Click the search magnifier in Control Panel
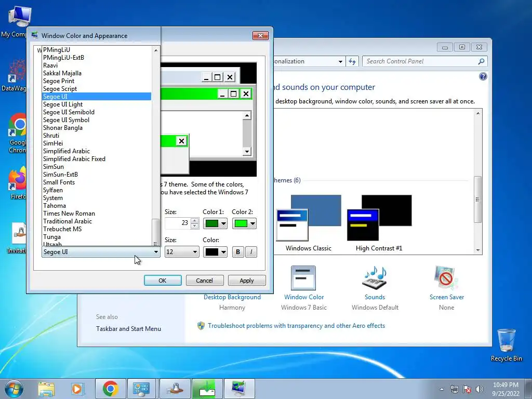 coord(481,61)
